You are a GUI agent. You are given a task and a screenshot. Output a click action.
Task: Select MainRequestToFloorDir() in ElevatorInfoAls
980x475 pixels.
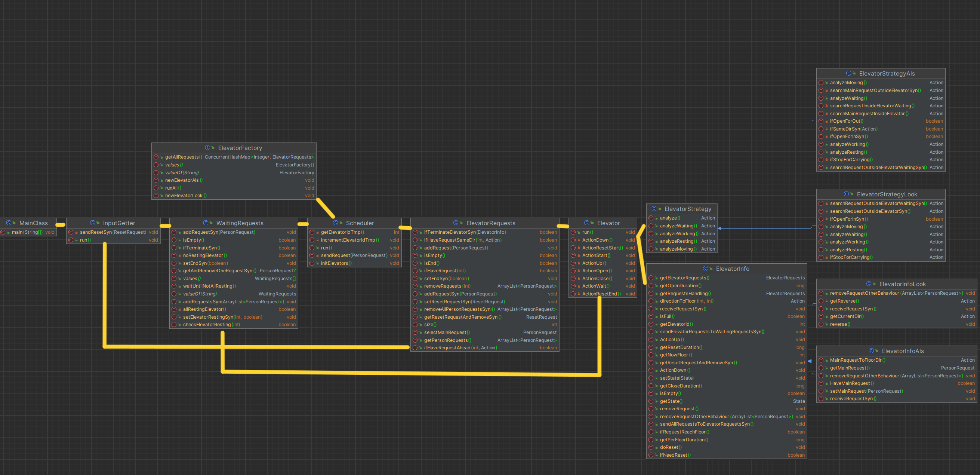click(857, 360)
